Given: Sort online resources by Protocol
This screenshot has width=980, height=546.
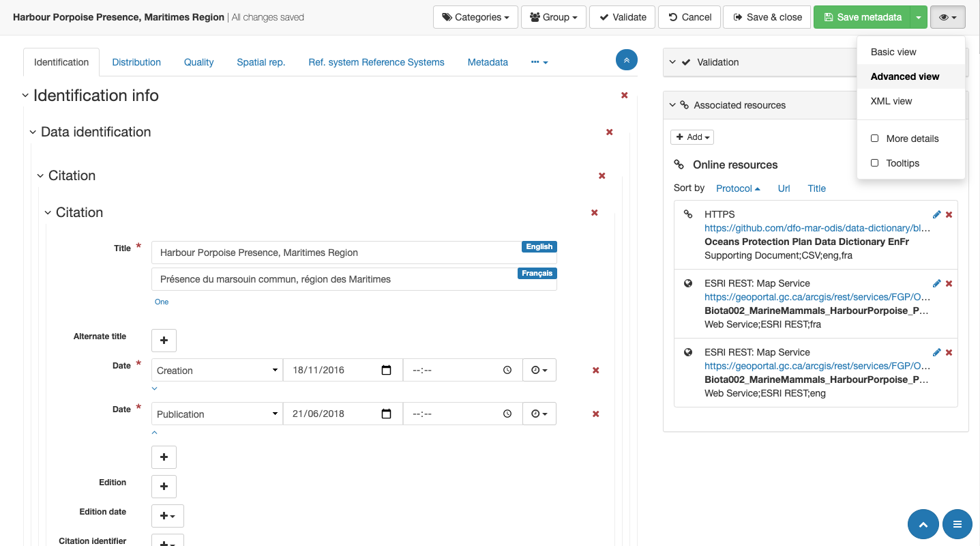Looking at the screenshot, I should (738, 188).
